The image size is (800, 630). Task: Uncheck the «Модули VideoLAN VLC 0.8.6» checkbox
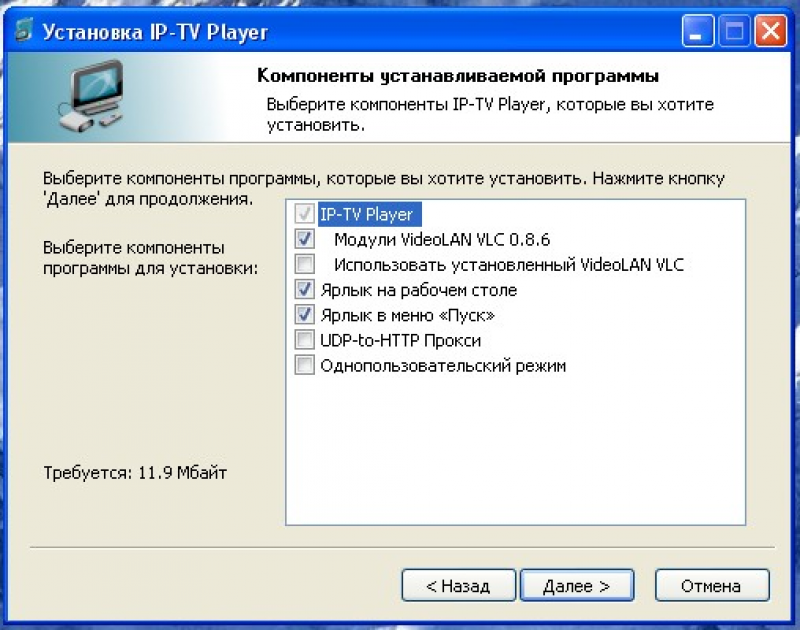point(302,239)
